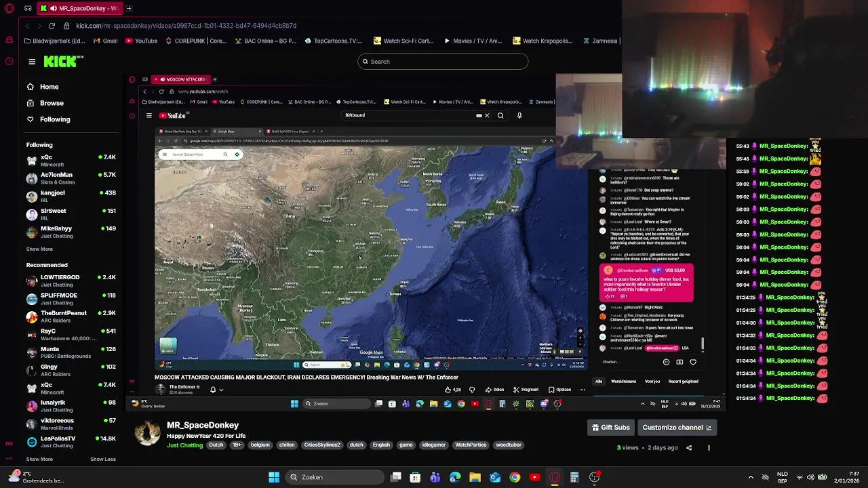Click the Kick logo
Image resolution: width=868 pixels, height=488 pixels.
pos(64,62)
